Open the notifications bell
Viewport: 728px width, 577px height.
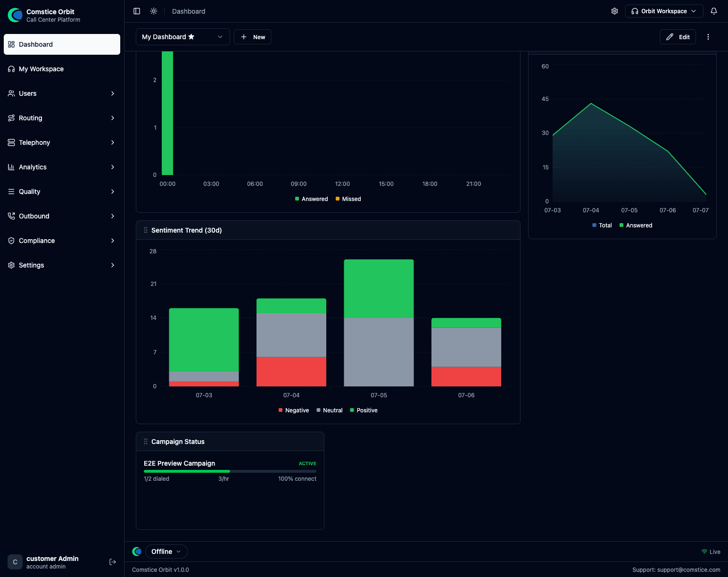tap(714, 11)
